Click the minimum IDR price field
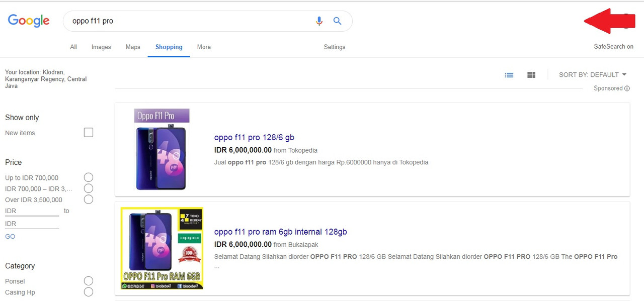 tap(32, 211)
